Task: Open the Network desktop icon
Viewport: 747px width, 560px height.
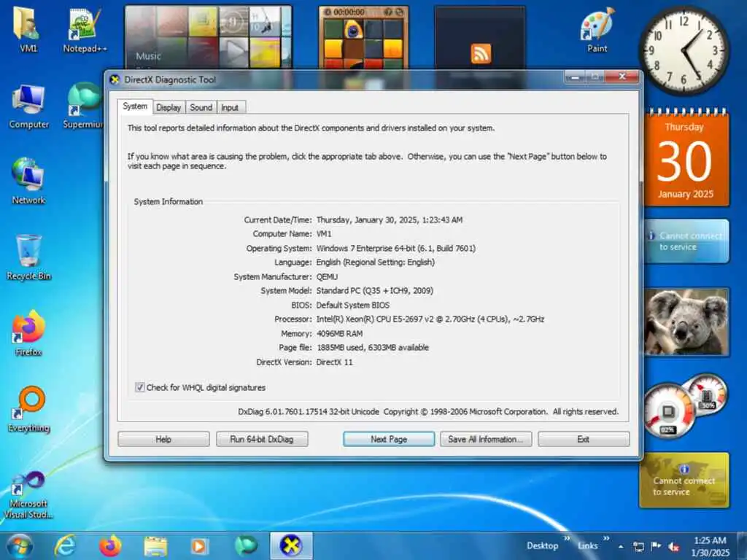Action: (28, 181)
